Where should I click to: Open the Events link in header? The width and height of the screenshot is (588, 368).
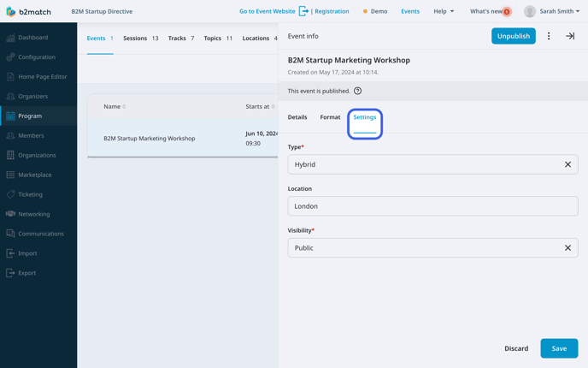pos(410,12)
